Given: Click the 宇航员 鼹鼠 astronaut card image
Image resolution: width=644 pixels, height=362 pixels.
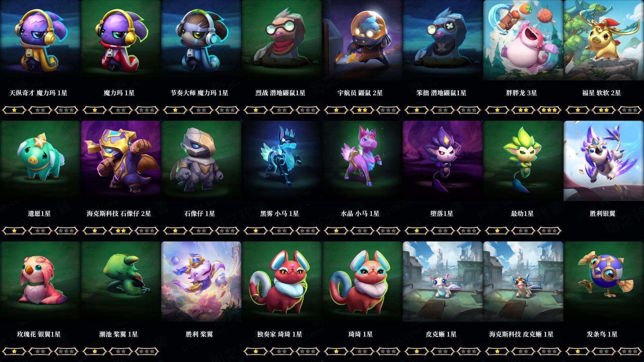Looking at the screenshot, I should (362, 40).
